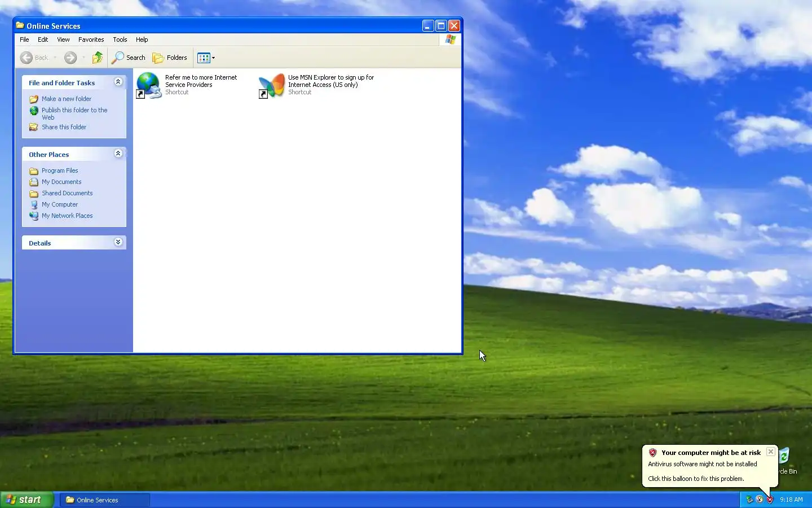The image size is (812, 508).
Task: Click the My Documents folder icon
Action: click(34, 182)
